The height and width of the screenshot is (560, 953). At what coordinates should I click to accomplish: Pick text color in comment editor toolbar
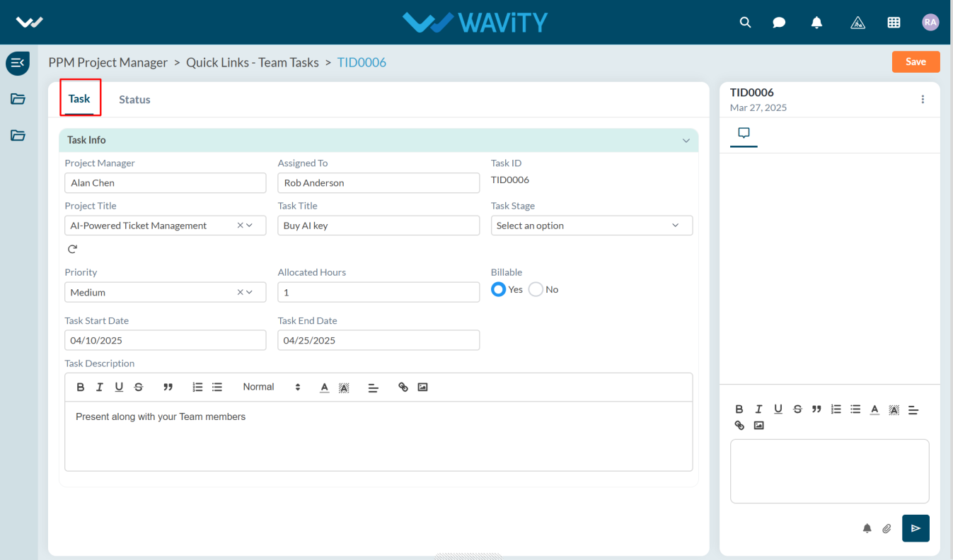pos(874,409)
